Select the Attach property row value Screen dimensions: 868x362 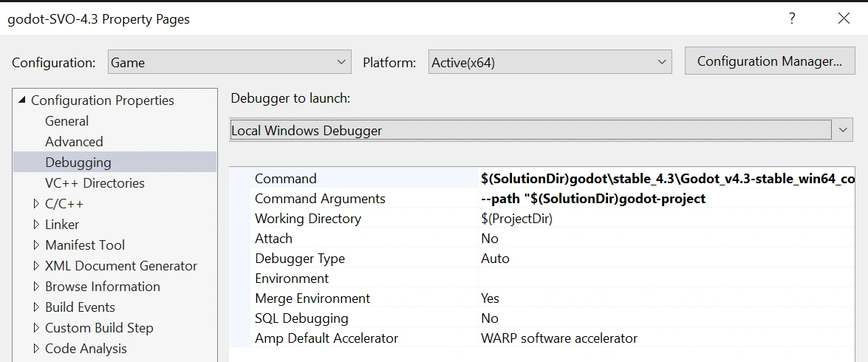click(665, 239)
